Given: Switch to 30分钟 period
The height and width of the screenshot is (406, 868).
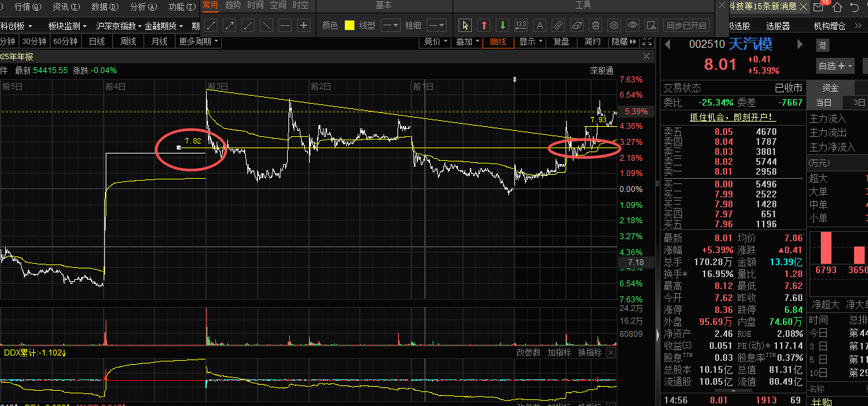Looking at the screenshot, I should coord(34,41).
